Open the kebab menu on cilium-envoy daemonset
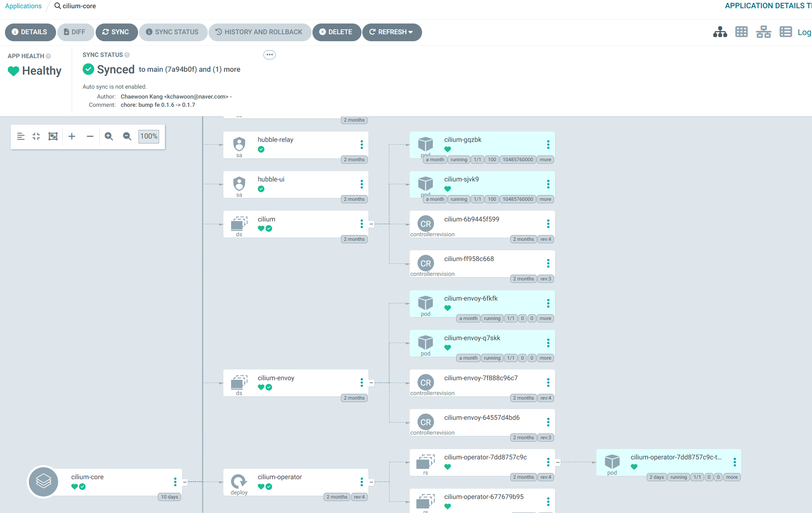 pyautogui.click(x=361, y=382)
